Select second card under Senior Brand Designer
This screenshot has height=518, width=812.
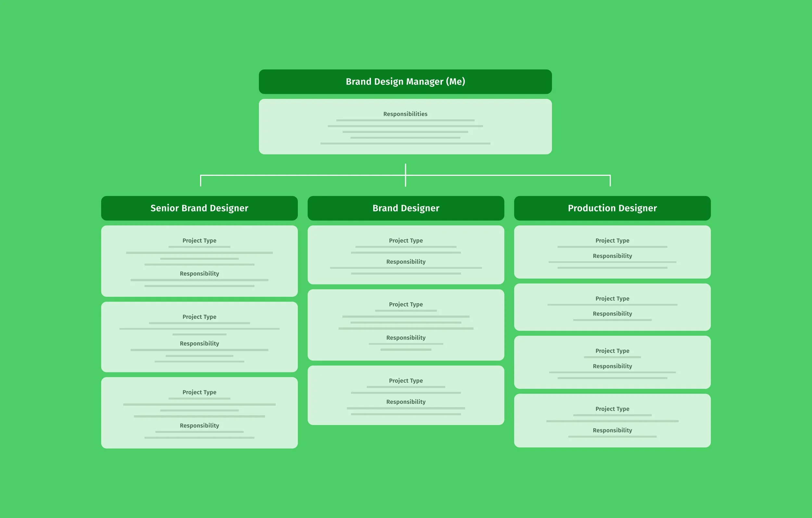(x=199, y=337)
